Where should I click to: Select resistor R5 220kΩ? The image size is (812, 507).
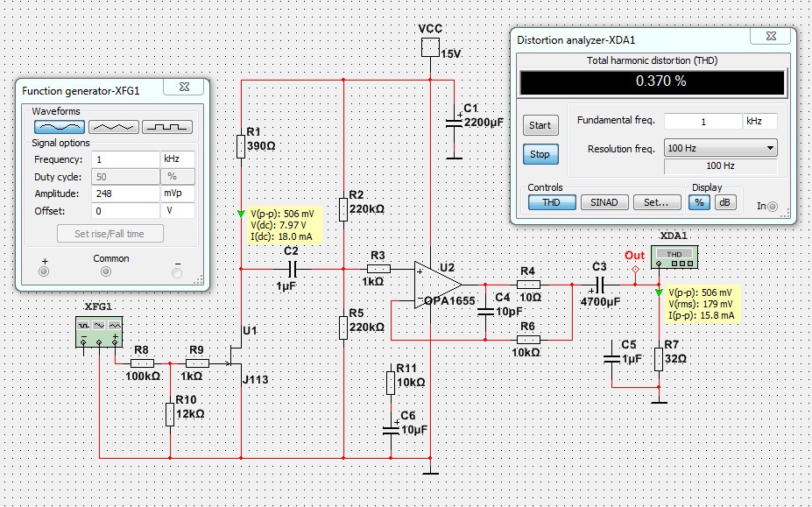tap(343, 327)
